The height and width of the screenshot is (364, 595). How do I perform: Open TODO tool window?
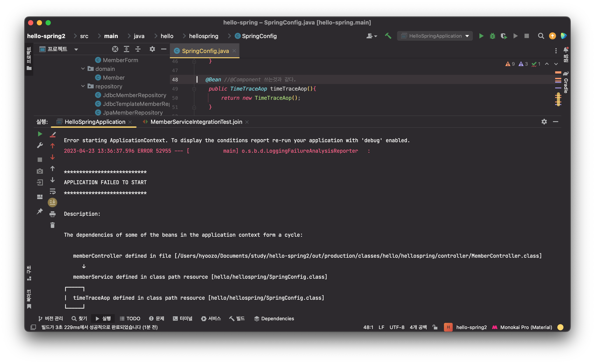click(130, 318)
